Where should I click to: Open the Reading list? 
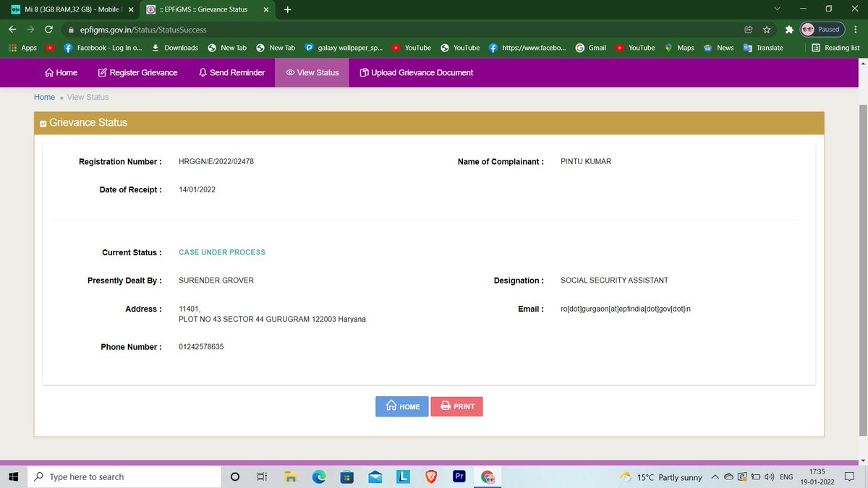click(x=835, y=48)
